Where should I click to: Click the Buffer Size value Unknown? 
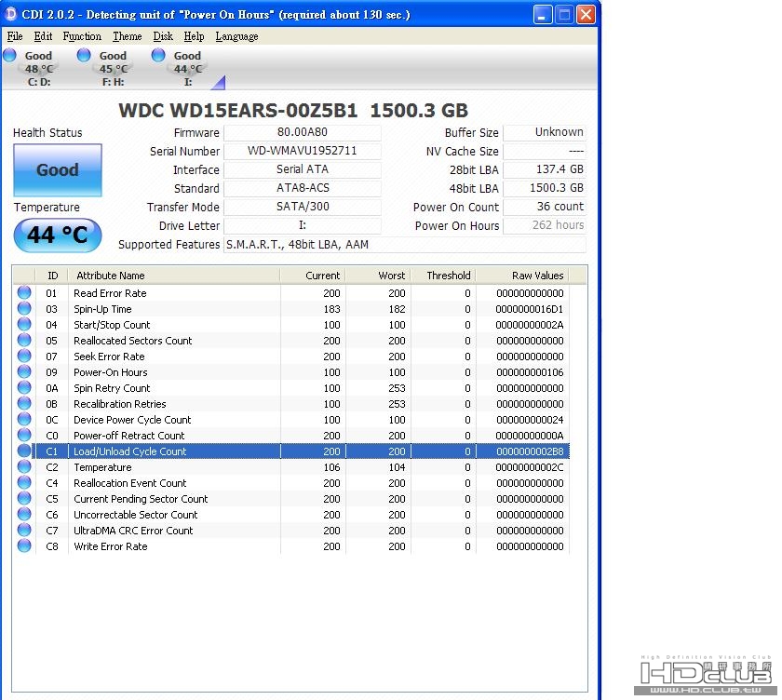pyautogui.click(x=545, y=132)
